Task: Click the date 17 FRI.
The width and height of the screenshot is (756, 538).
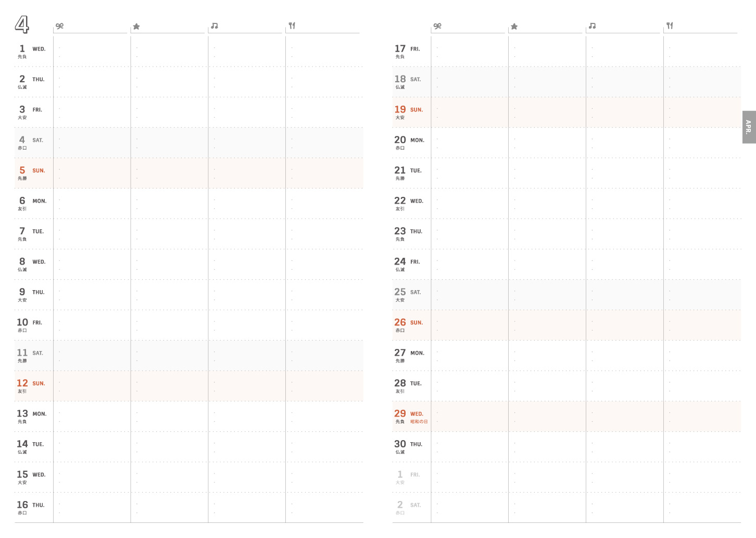Action: 407,49
